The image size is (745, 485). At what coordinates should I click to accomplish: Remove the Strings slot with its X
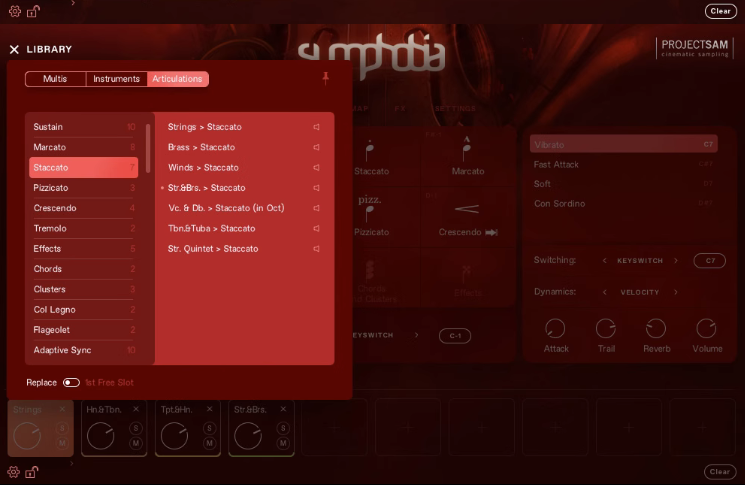(x=62, y=409)
